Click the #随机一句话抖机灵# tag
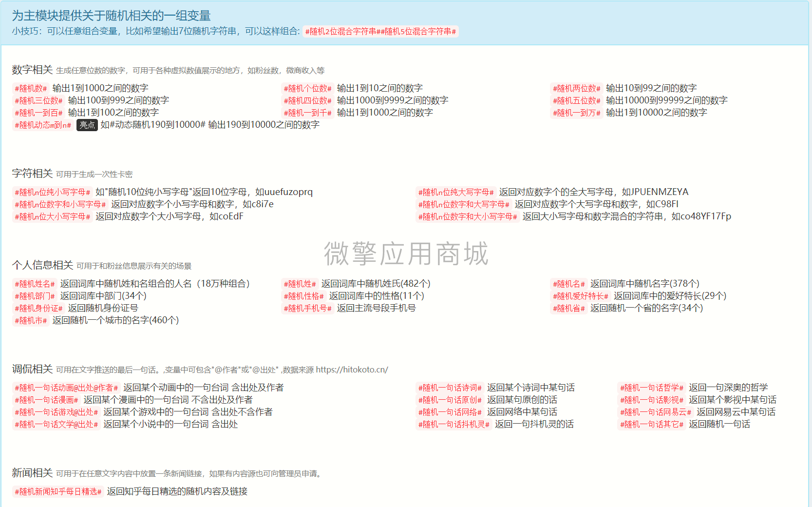 pos(454,424)
